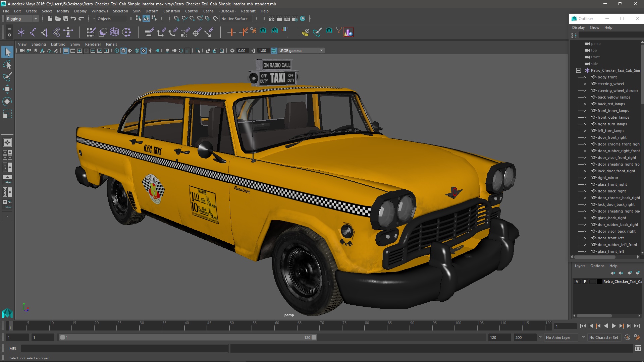This screenshot has height=362, width=644.
Task: Toggle the auto keyframe button
Action: tap(627, 338)
